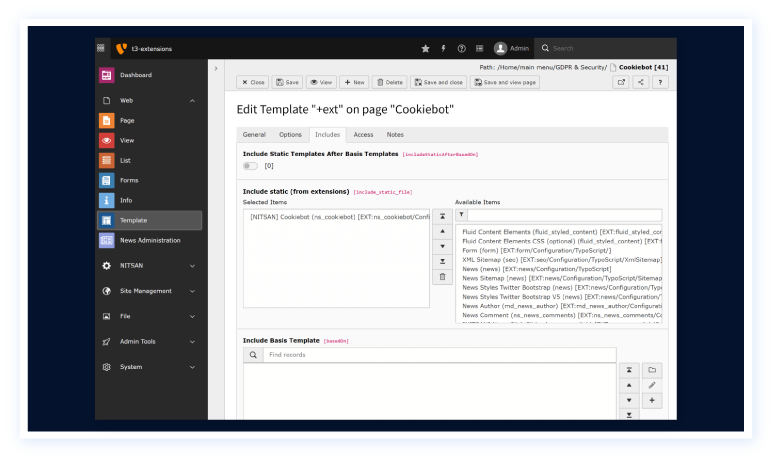The image size is (770, 456).
Task: Remove selected item with trash icon
Action: 442,277
